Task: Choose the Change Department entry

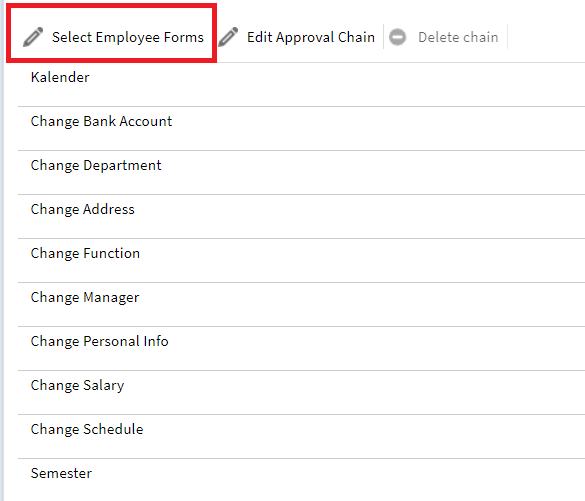Action: 301,173
